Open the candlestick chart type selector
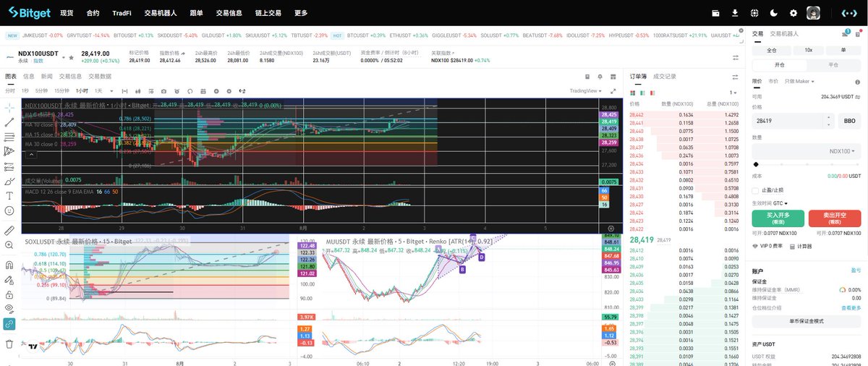This screenshot has height=366, width=868. click(137, 91)
